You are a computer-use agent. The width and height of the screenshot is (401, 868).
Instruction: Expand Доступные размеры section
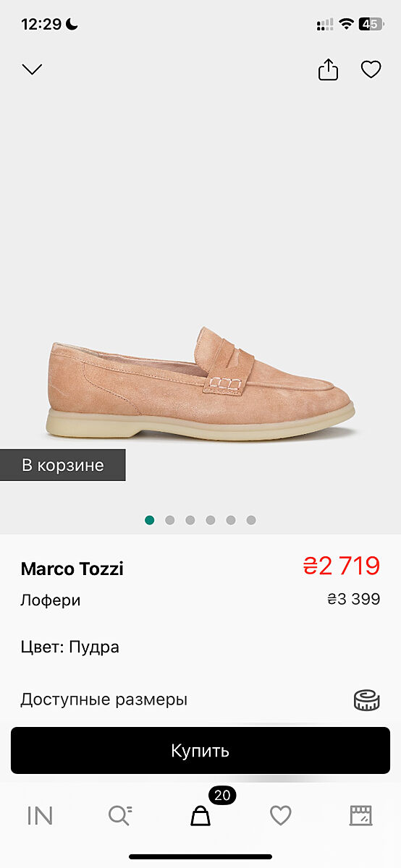200,699
